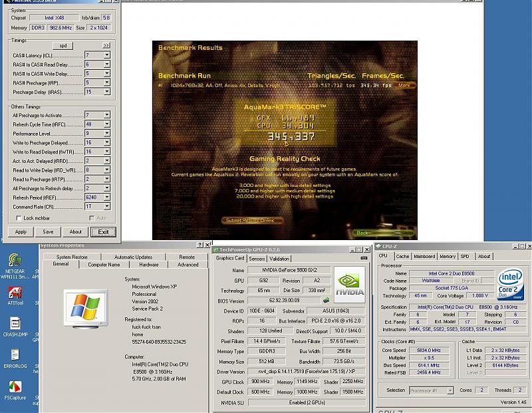Open the All Precharge to Activate dropdown
Image resolution: width=532 pixels, height=413 pixels.
tap(107, 115)
